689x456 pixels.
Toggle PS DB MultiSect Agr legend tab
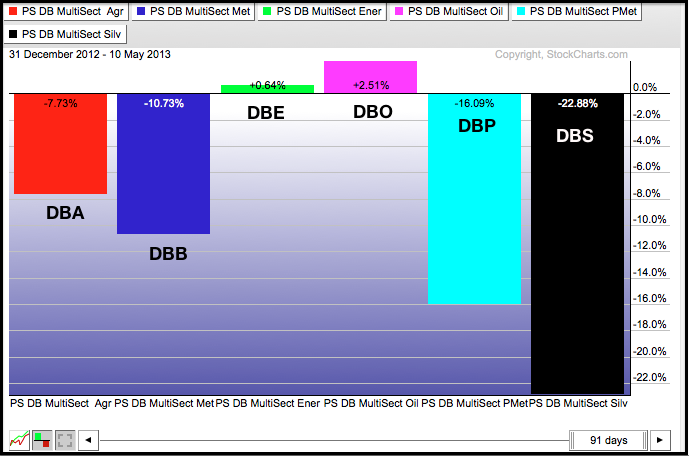[x=66, y=11]
